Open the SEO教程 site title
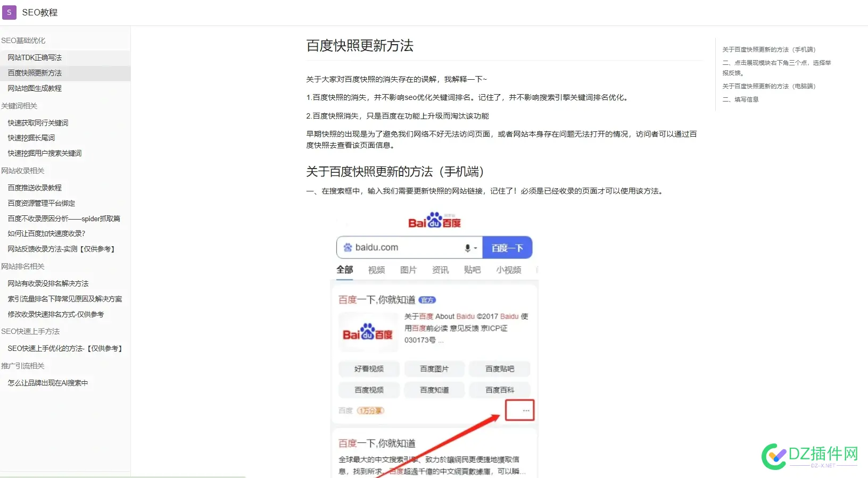868x478 pixels. pos(39,12)
